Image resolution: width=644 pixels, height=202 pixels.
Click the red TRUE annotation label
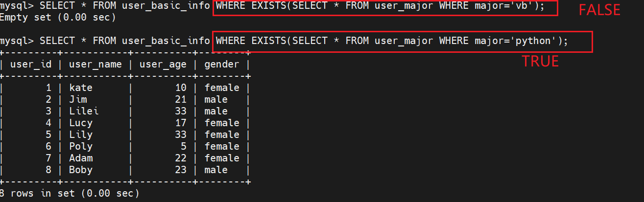point(540,61)
